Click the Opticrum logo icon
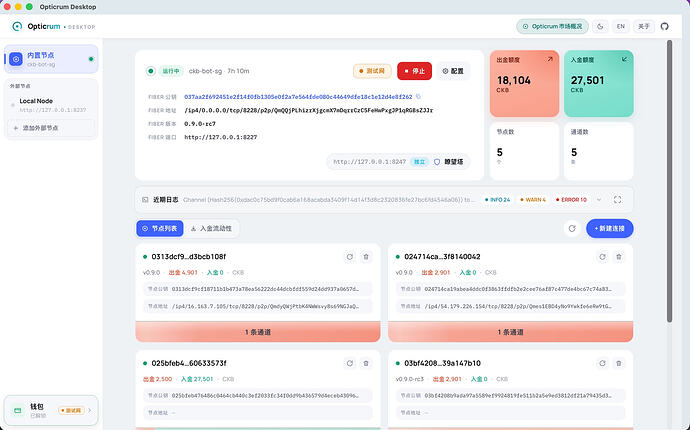This screenshot has height=430, width=690. tap(17, 26)
